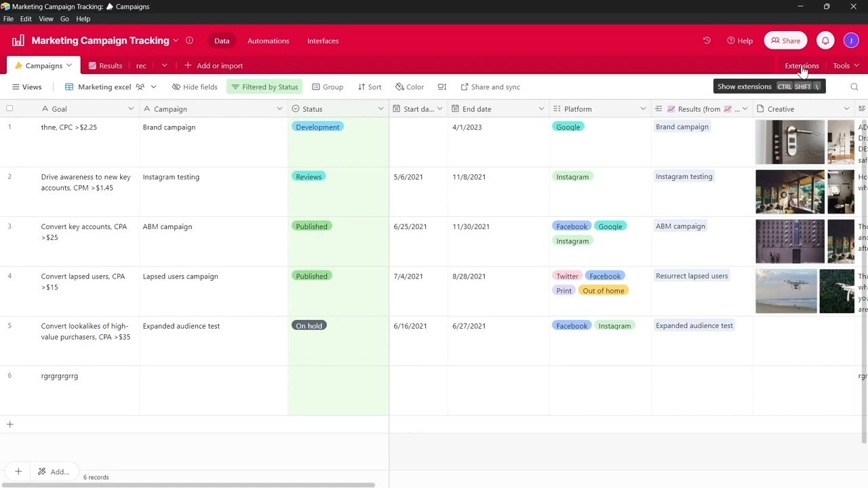Image resolution: width=868 pixels, height=488 pixels.
Task: Open the base history clock icon
Action: pos(707,41)
